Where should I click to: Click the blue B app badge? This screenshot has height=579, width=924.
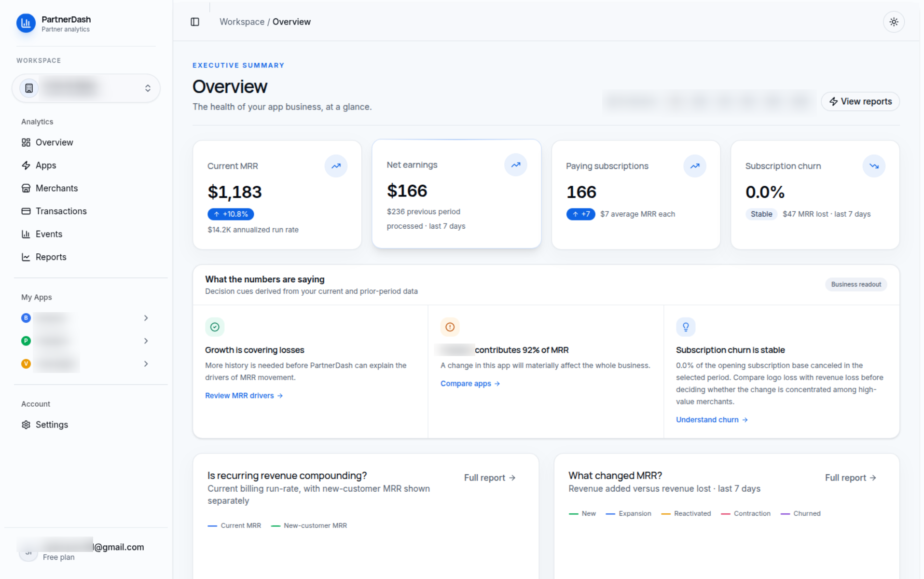[x=26, y=318]
